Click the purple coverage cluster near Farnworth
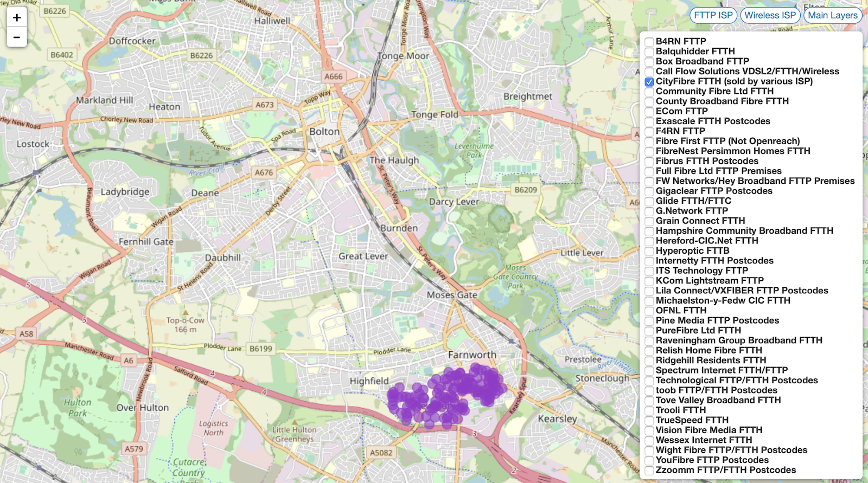Screen dimensions: 868x483 tap(450, 393)
